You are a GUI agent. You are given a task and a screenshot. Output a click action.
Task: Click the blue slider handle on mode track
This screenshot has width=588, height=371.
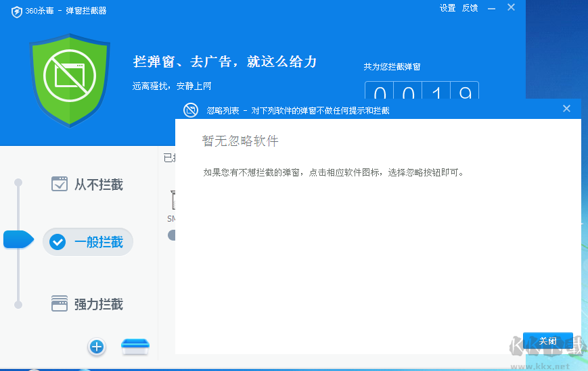pos(18,240)
